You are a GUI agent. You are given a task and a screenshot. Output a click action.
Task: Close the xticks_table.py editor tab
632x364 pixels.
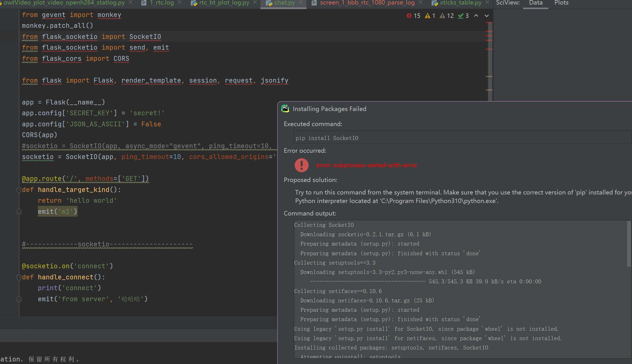(x=487, y=3)
